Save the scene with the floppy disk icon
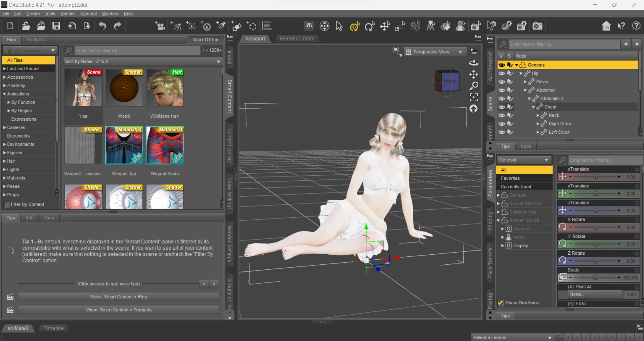Screen dimensions: 644x341 pos(56,26)
